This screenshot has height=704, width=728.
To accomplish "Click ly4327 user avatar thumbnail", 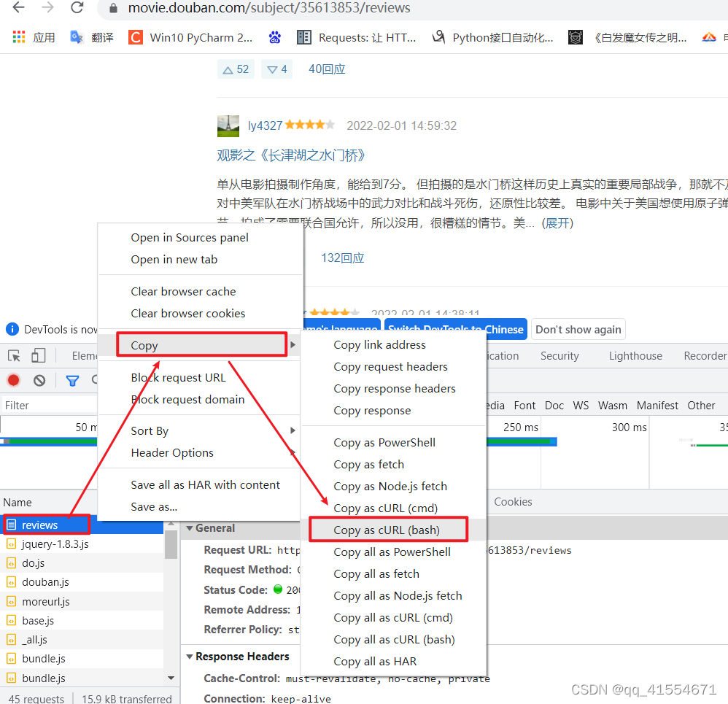I will [x=228, y=126].
